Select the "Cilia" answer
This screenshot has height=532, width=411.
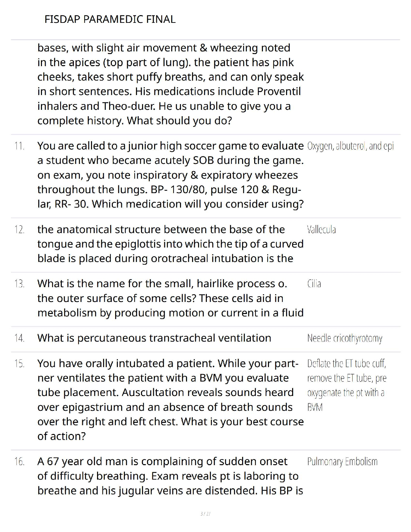click(x=314, y=284)
